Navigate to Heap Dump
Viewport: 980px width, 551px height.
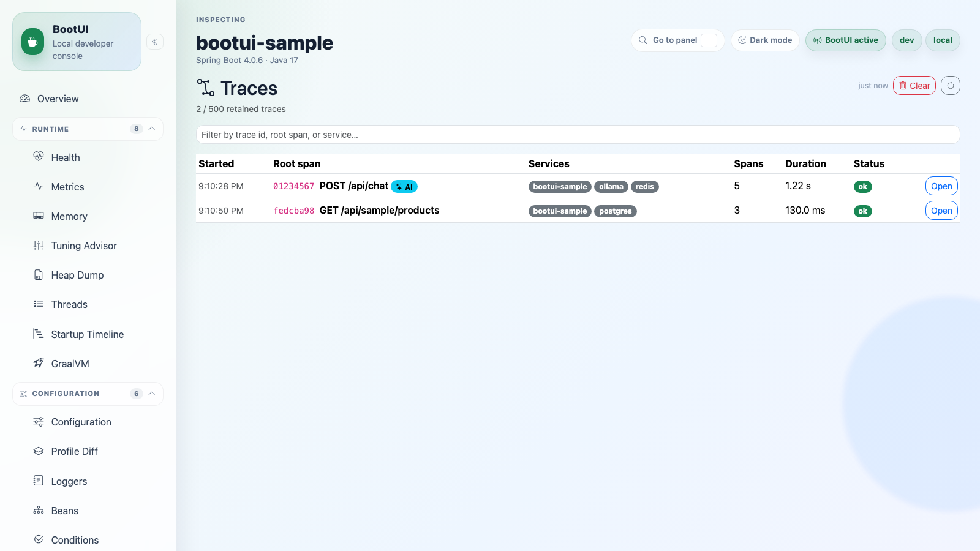[77, 275]
